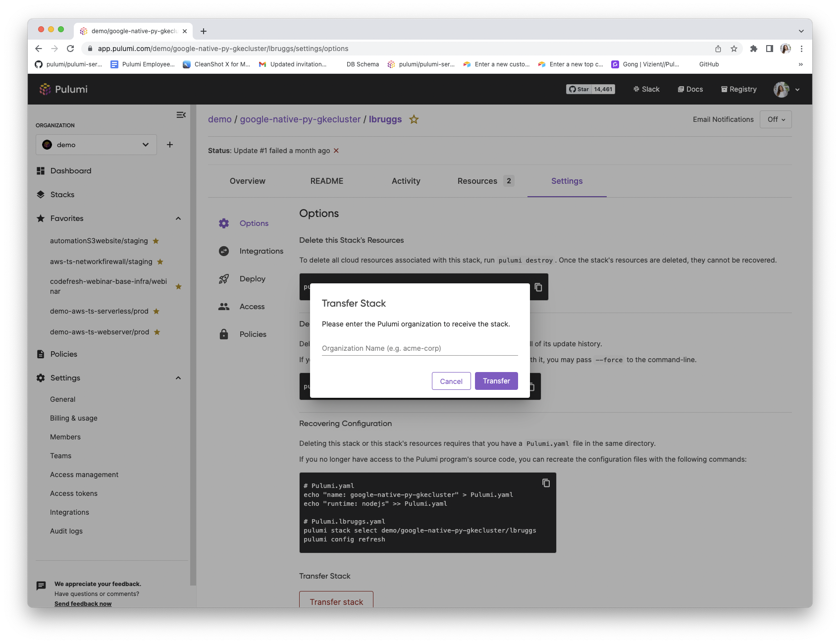Open Members settings page
Image resolution: width=840 pixels, height=644 pixels.
click(65, 437)
